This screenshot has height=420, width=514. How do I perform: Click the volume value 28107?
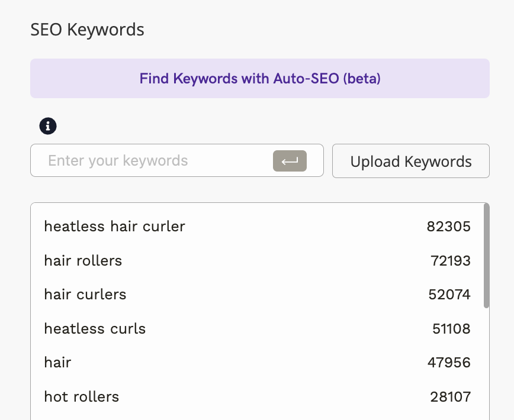pos(450,396)
